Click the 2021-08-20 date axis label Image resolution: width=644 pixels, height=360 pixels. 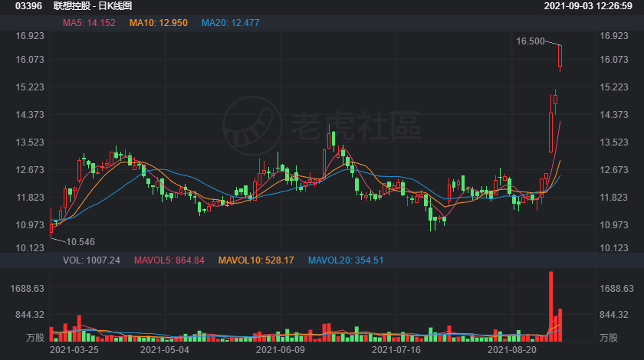[x=512, y=350]
